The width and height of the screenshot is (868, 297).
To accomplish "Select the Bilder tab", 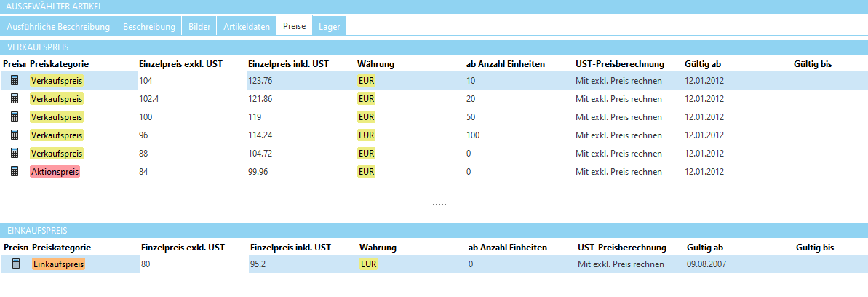I will coord(199,27).
